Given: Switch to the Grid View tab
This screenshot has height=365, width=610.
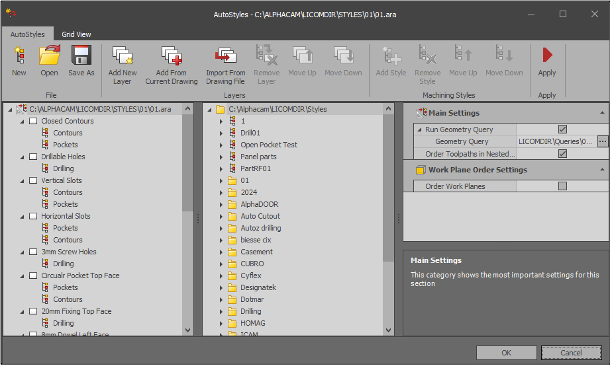Looking at the screenshot, I should (x=76, y=34).
